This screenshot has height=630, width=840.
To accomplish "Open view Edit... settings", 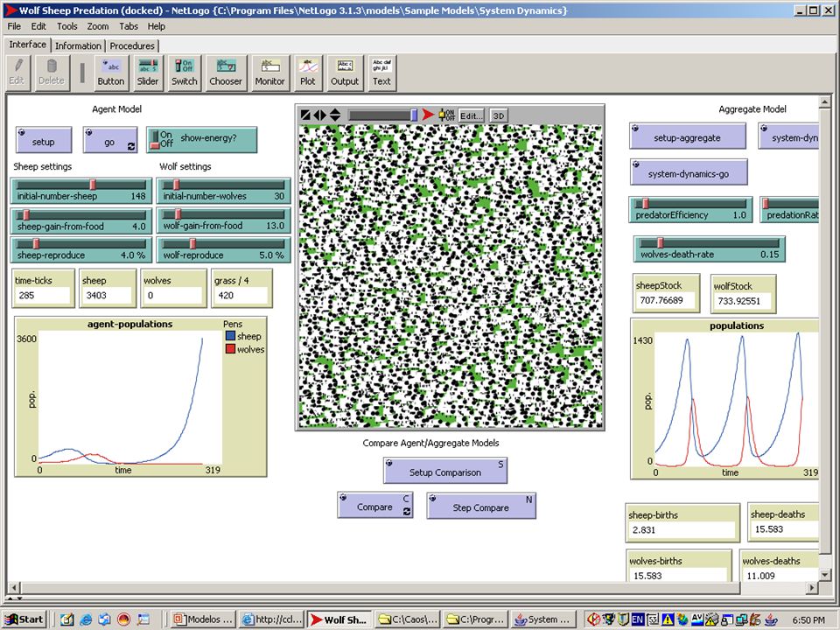I will click(x=472, y=115).
